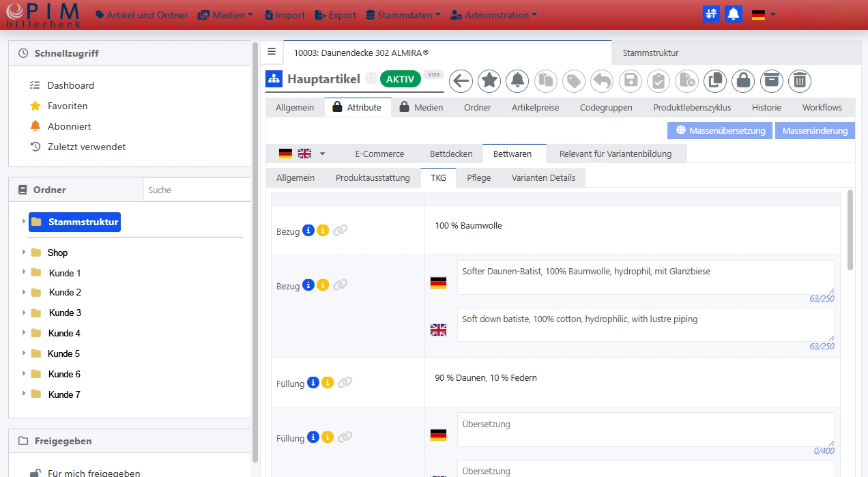This screenshot has height=477, width=868.
Task: Click the blue hierarchy icon beside Hauptartikel
Action: click(274, 79)
